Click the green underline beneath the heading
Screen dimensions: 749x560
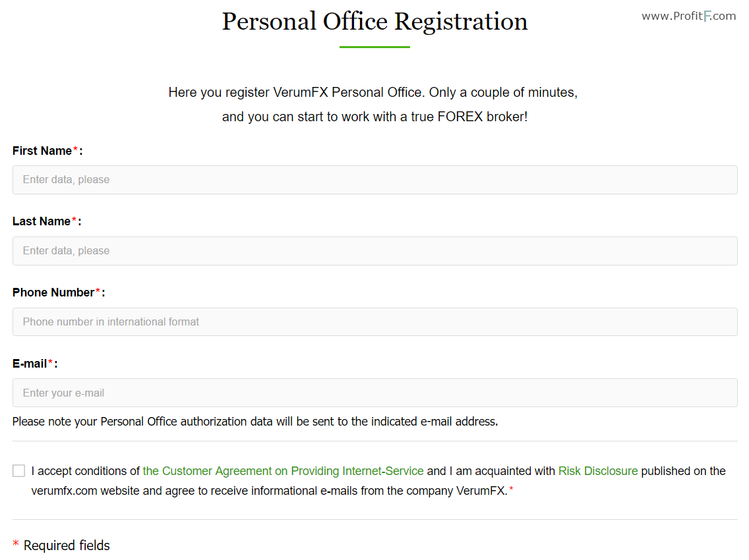click(375, 47)
